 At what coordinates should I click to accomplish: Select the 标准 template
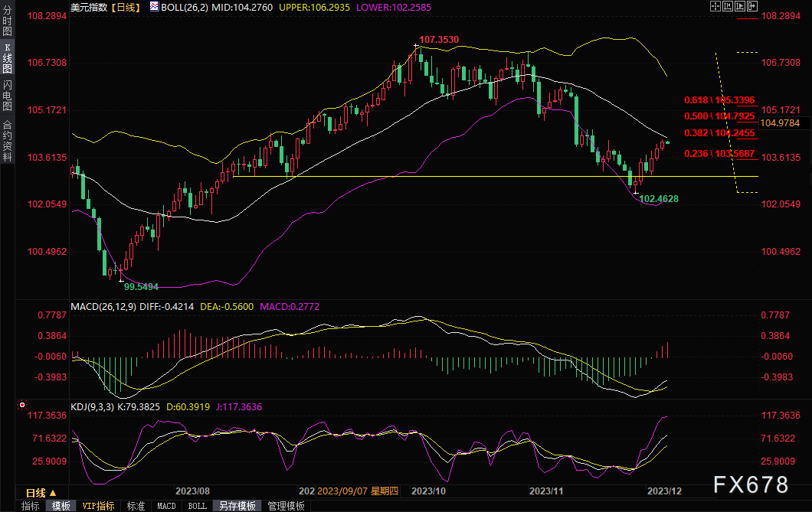pos(136,506)
